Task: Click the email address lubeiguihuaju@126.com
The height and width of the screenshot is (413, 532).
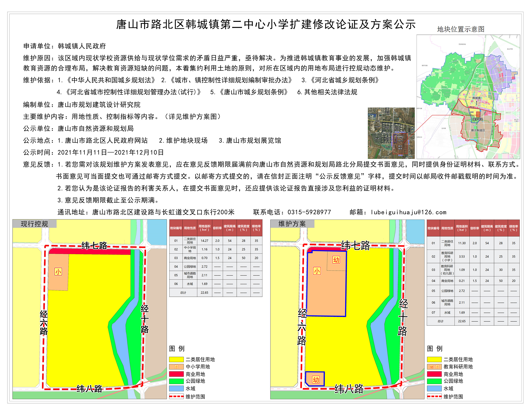Action: click(x=409, y=212)
